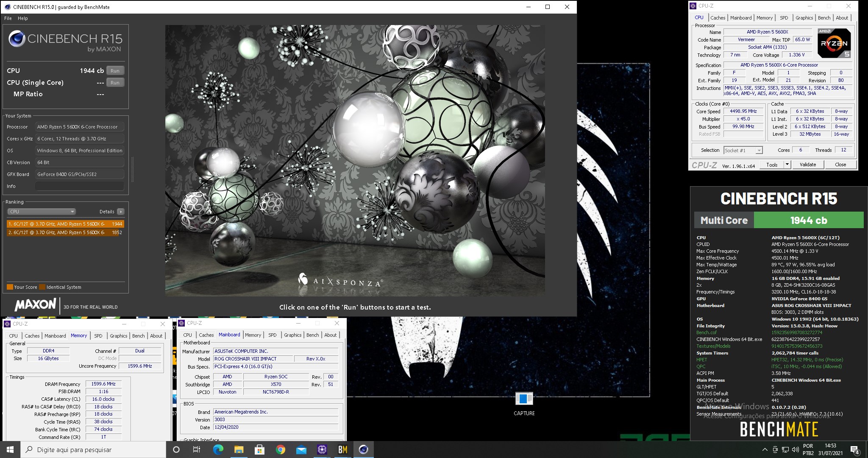Open the Mail app from taskbar
868x458 pixels.
(301, 450)
